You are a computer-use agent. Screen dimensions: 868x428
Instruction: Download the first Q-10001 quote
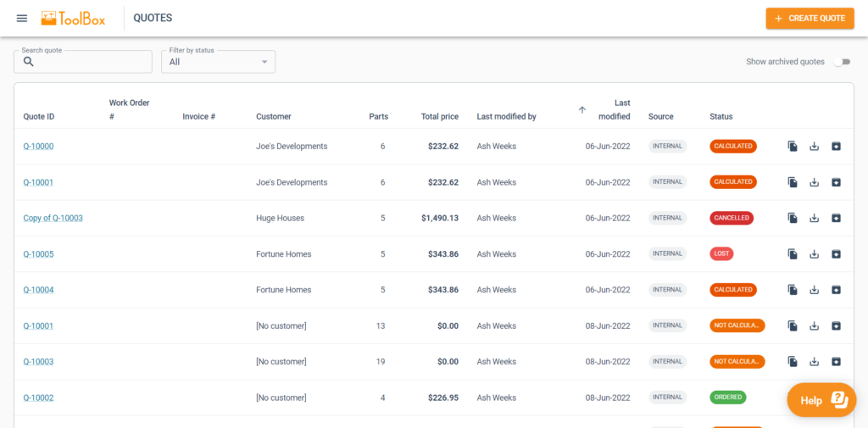(814, 182)
